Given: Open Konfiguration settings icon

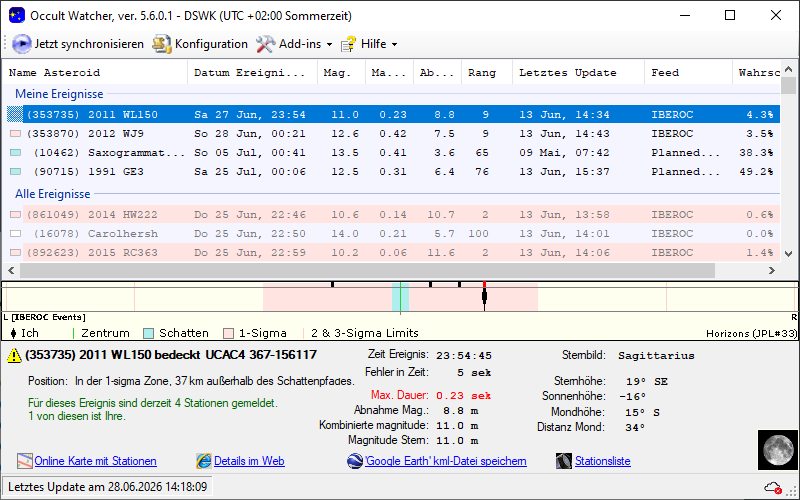Looking at the screenshot, I should pyautogui.click(x=161, y=44).
